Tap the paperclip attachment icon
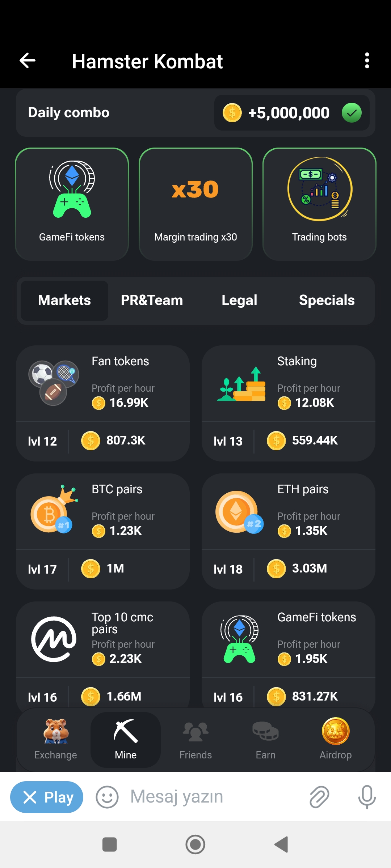This screenshot has width=391, height=868. click(319, 797)
